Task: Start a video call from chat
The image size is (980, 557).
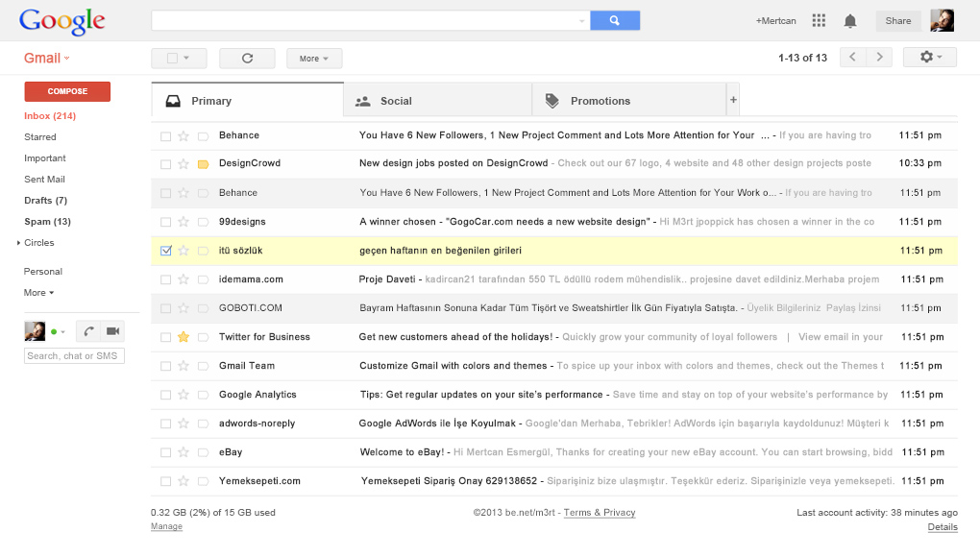Action: [x=112, y=331]
